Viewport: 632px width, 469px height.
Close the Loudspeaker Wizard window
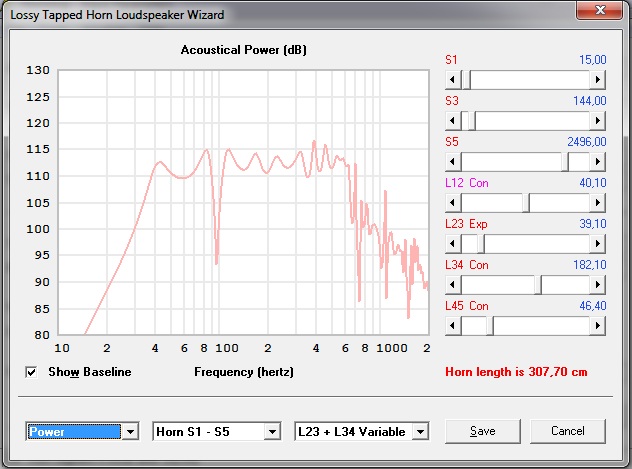600,10
